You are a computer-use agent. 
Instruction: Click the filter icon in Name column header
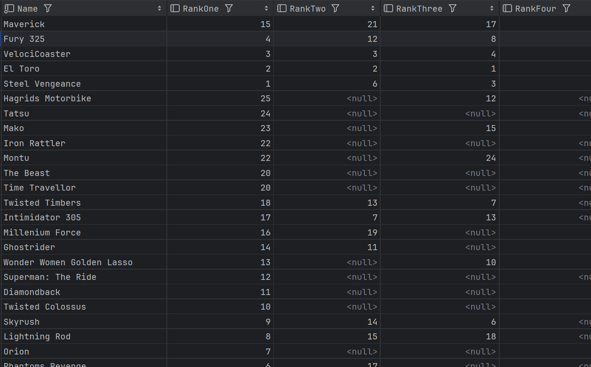click(x=47, y=8)
